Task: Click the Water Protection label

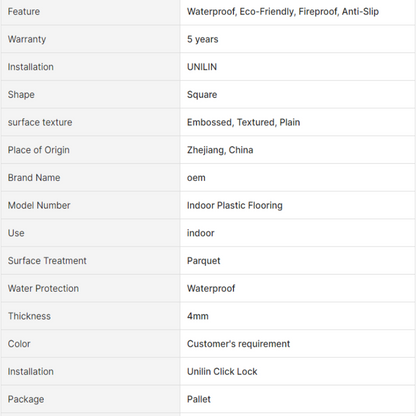Action: (43, 288)
